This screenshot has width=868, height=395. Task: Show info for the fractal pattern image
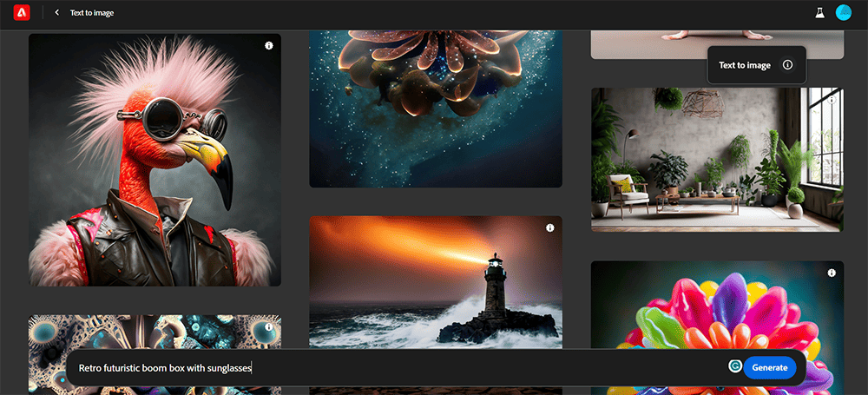[268, 327]
